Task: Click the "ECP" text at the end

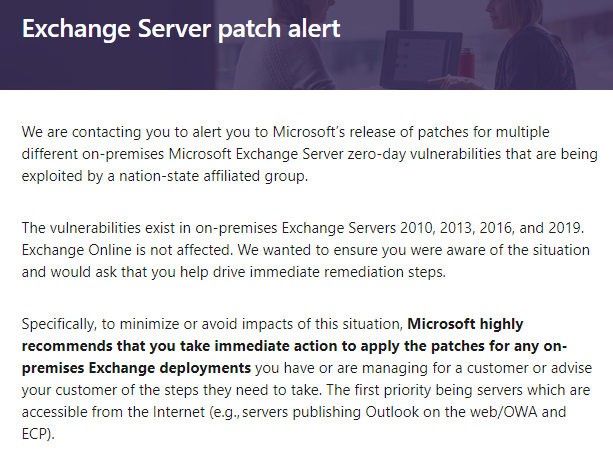Action: pyautogui.click(x=36, y=434)
